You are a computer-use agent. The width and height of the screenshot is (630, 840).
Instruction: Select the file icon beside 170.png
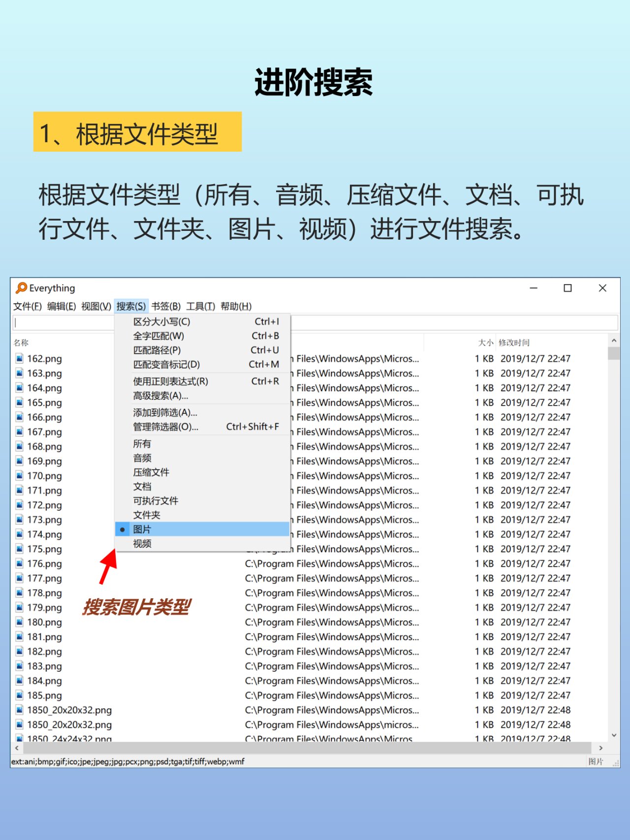pos(19,476)
